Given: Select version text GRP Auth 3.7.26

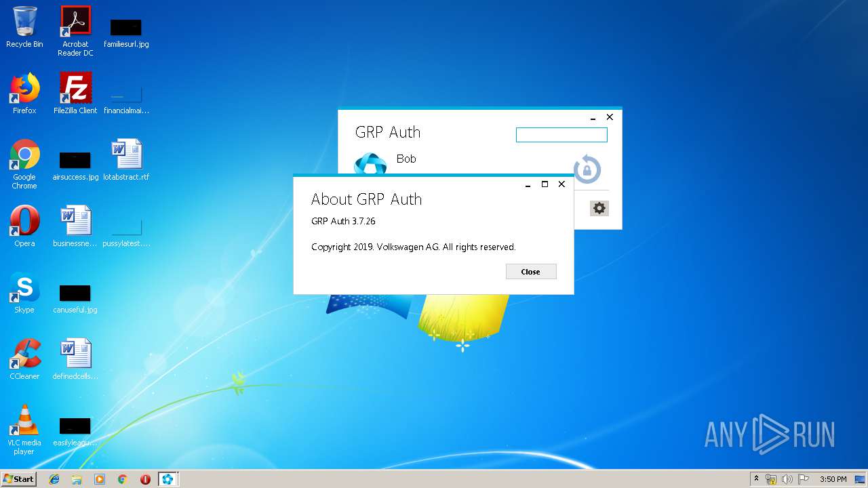Looking at the screenshot, I should click(x=343, y=221).
